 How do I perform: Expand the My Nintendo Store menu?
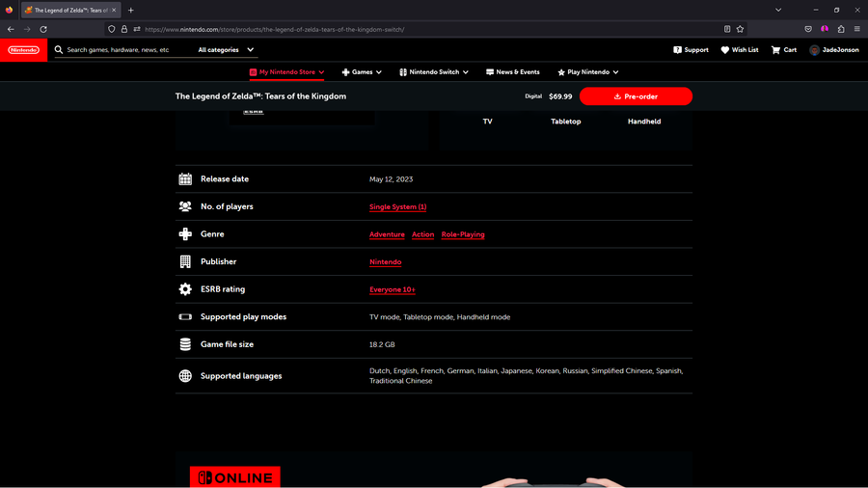point(286,72)
